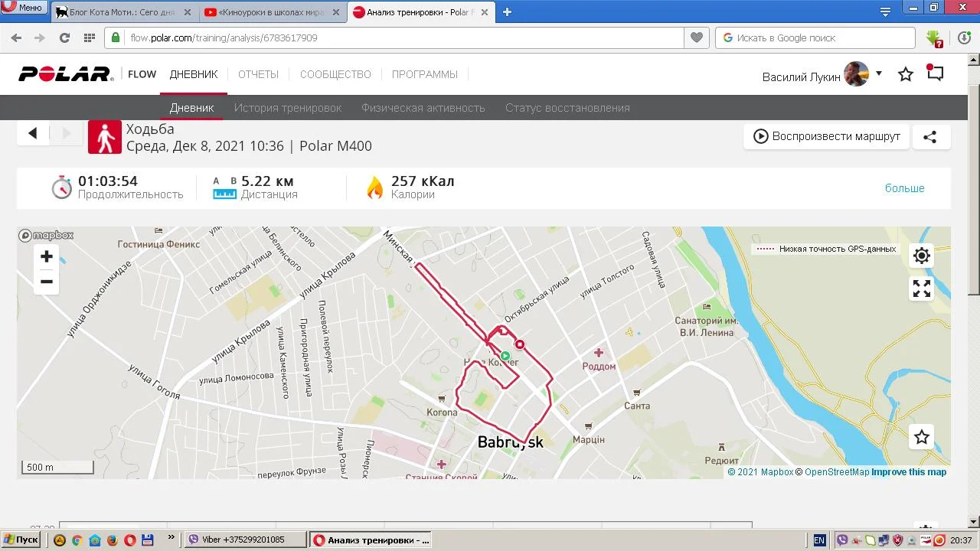Image resolution: width=980 pixels, height=551 pixels.
Task: Select the ДНЕВНИК main menu item
Action: point(194,74)
